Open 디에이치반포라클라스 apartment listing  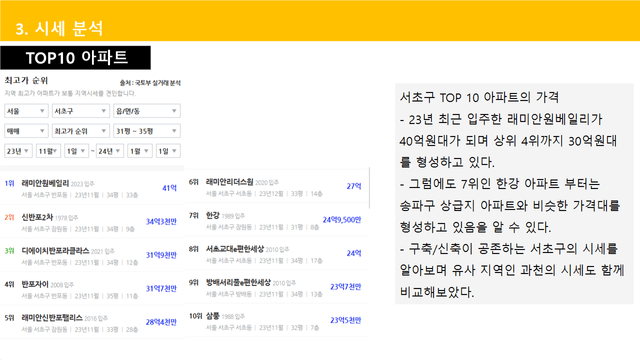click(55, 251)
